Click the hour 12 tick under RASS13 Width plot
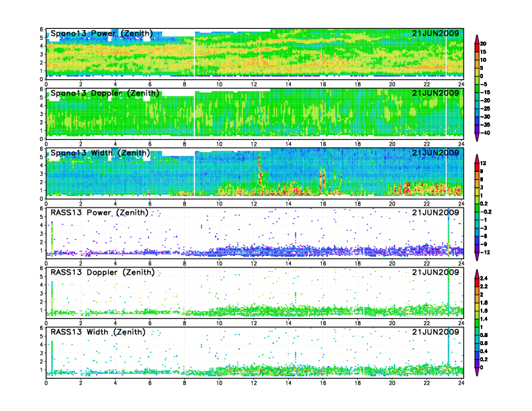532x411 pixels. (x=254, y=383)
